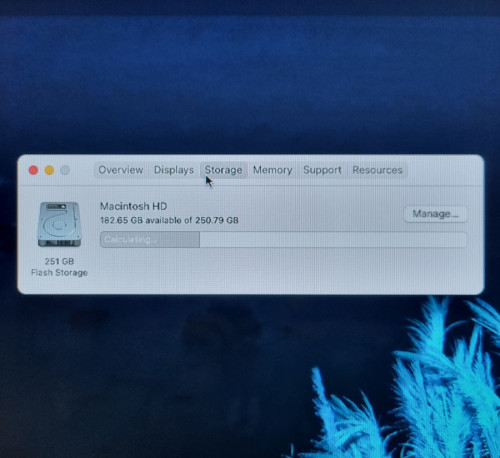Screen dimensions: 500x458
Task: Switch to the Overview tab
Action: click(121, 170)
